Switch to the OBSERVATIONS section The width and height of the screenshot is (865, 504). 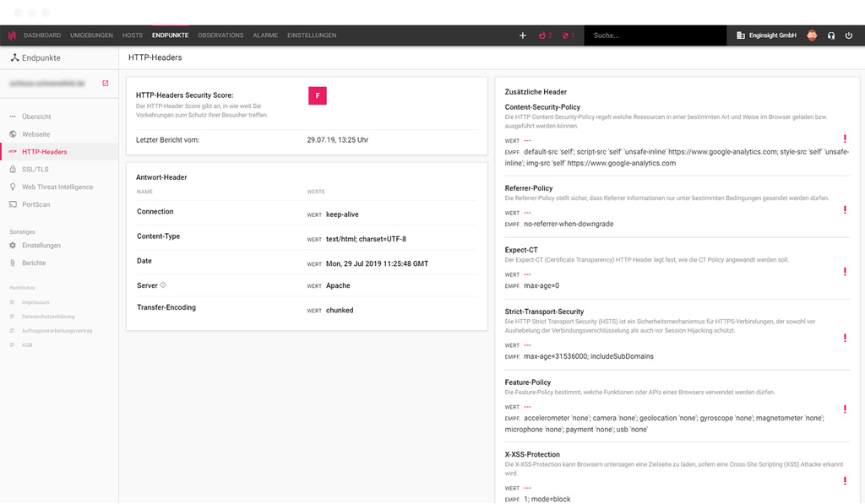point(220,35)
